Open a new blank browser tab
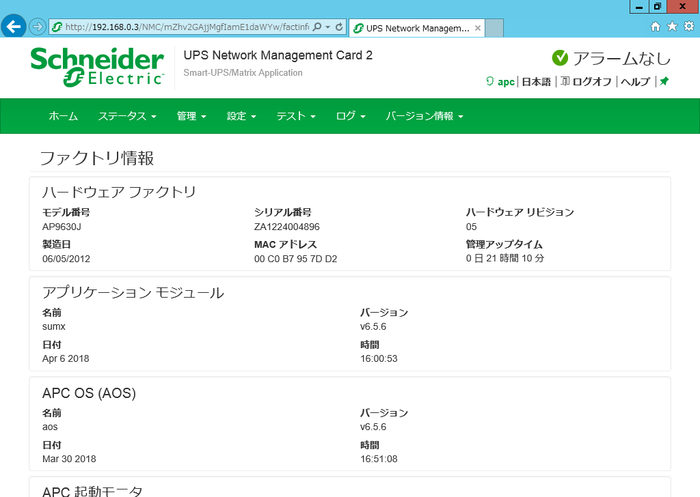Image resolution: width=700 pixels, height=497 pixels. 494,28
